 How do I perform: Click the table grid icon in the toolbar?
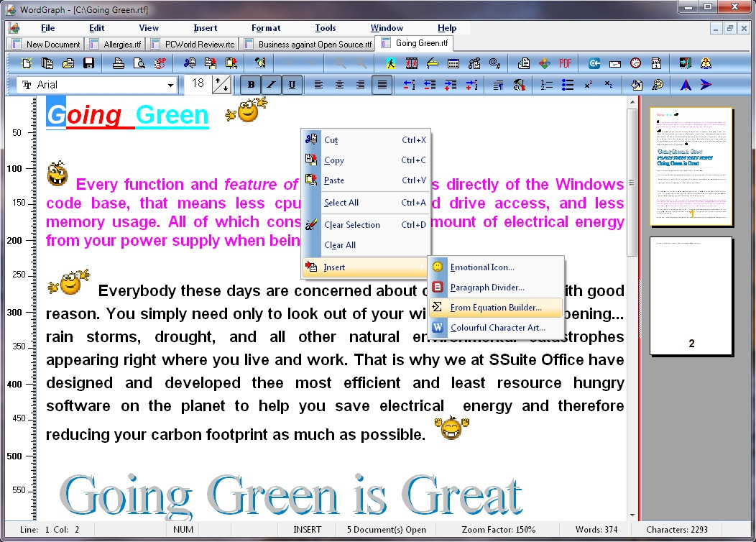pos(453,63)
